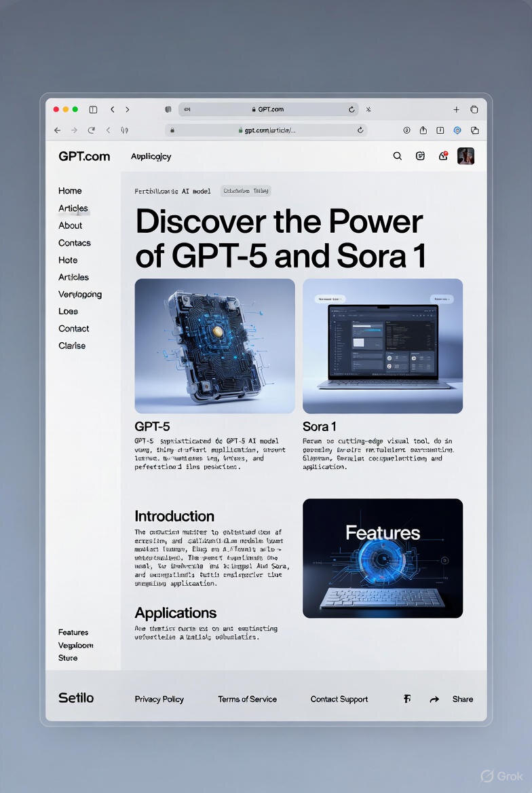This screenshot has height=793, width=532.
Task: Click the Sora 1 card heading
Action: 320,426
